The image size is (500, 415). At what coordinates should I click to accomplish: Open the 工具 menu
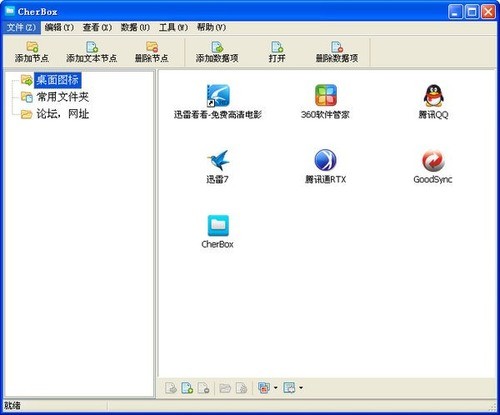click(173, 27)
